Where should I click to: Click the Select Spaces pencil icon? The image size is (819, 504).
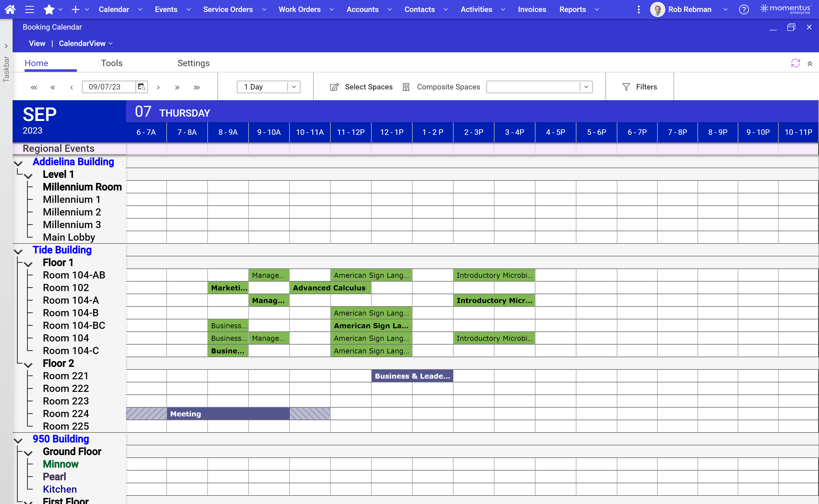tap(334, 87)
